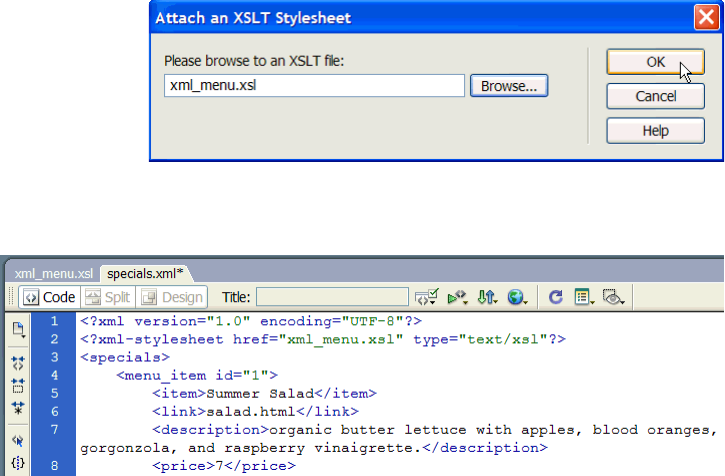Click the Browse... button
725x476 pixels.
click(x=509, y=86)
